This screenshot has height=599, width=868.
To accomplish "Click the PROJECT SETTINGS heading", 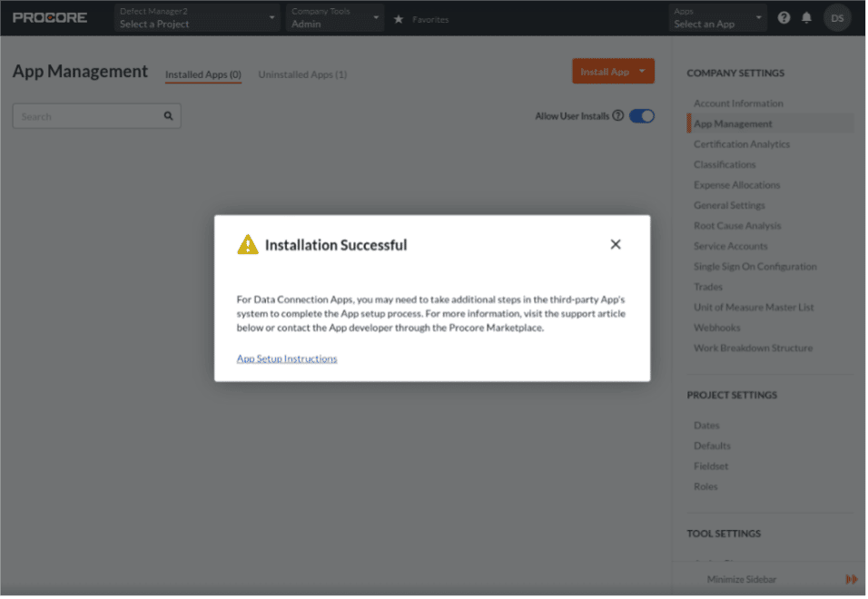I will [733, 396].
